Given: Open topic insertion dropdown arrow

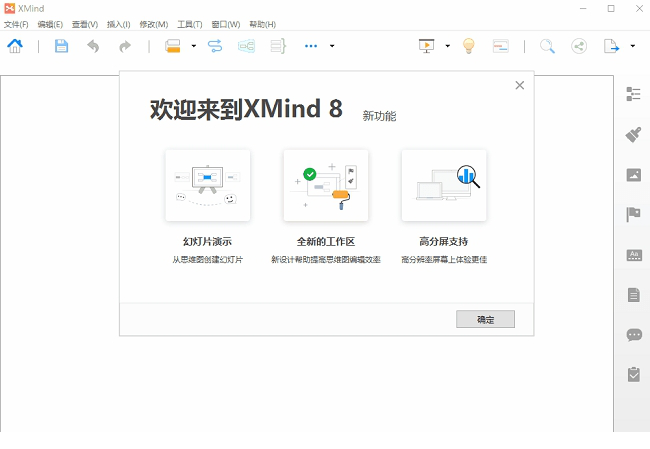Looking at the screenshot, I should coord(194,46).
